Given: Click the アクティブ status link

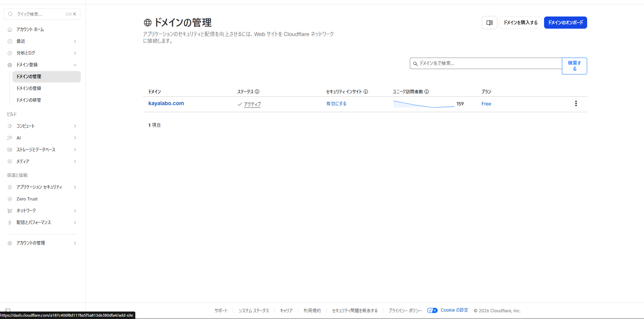Looking at the screenshot, I should click(x=252, y=104).
